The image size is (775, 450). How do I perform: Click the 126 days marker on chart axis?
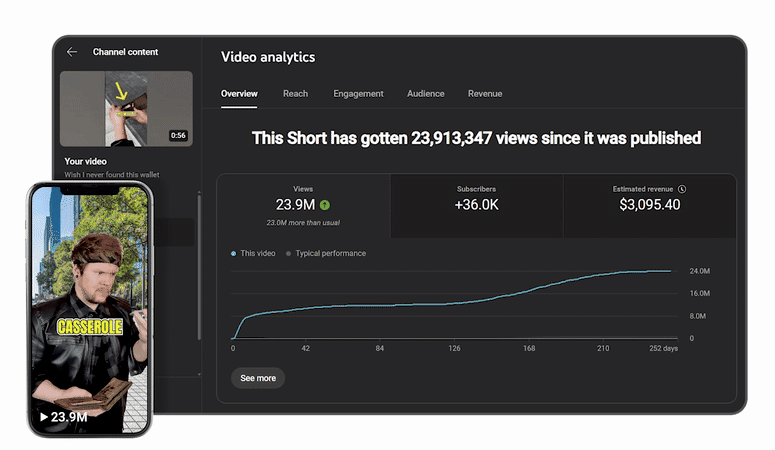click(x=454, y=348)
